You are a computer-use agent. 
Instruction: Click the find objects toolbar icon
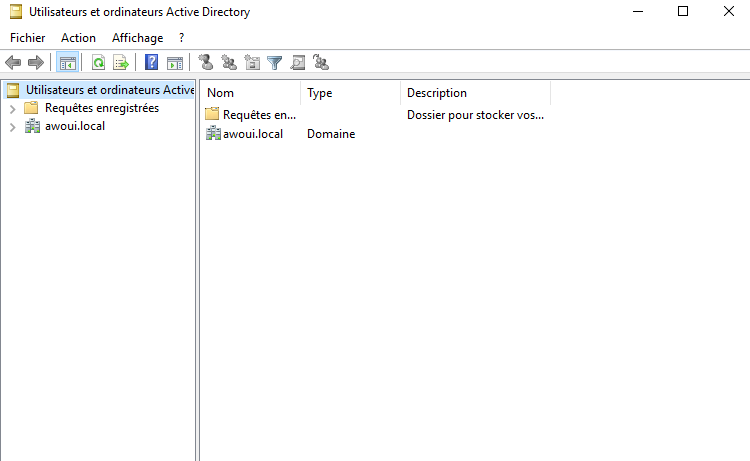click(298, 63)
